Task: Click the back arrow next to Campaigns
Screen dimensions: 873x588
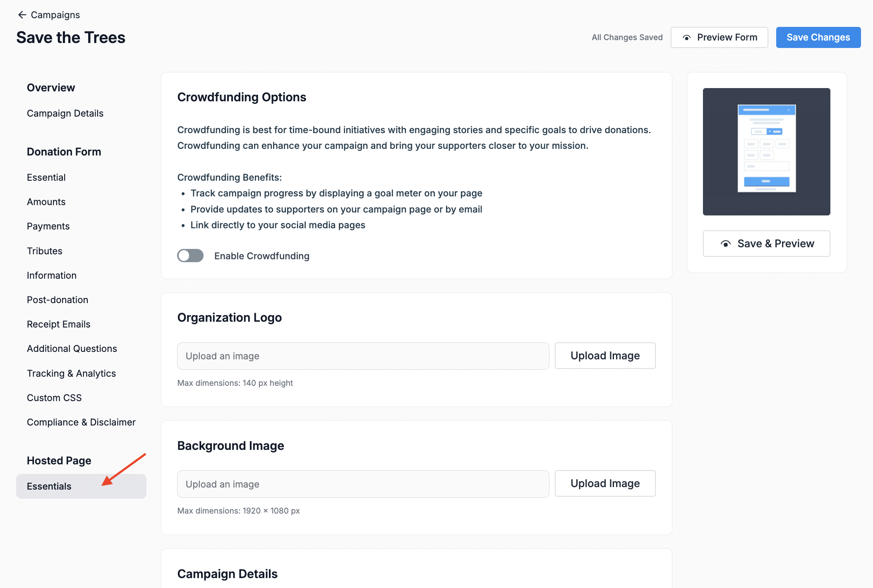Action: [x=22, y=15]
